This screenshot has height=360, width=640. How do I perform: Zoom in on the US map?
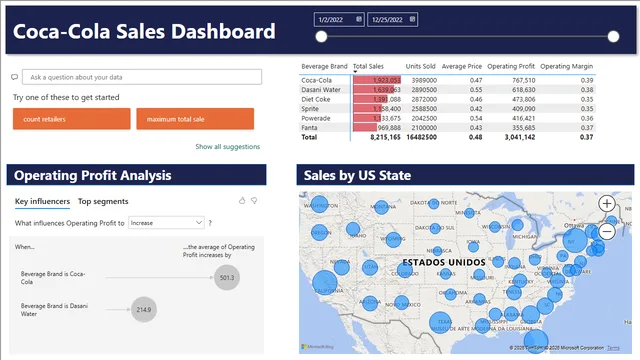click(x=607, y=203)
